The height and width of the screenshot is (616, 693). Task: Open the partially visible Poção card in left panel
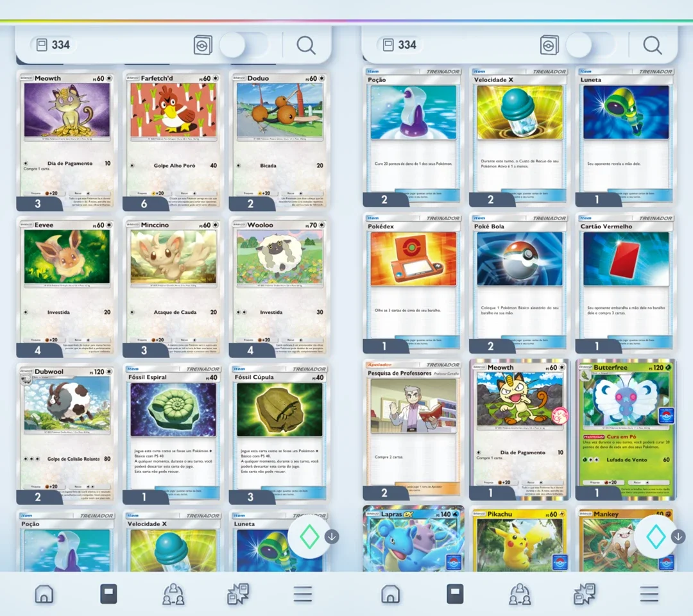[x=67, y=542]
